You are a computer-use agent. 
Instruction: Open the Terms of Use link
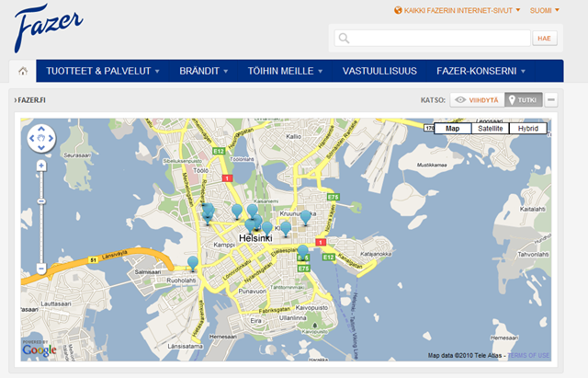click(528, 355)
